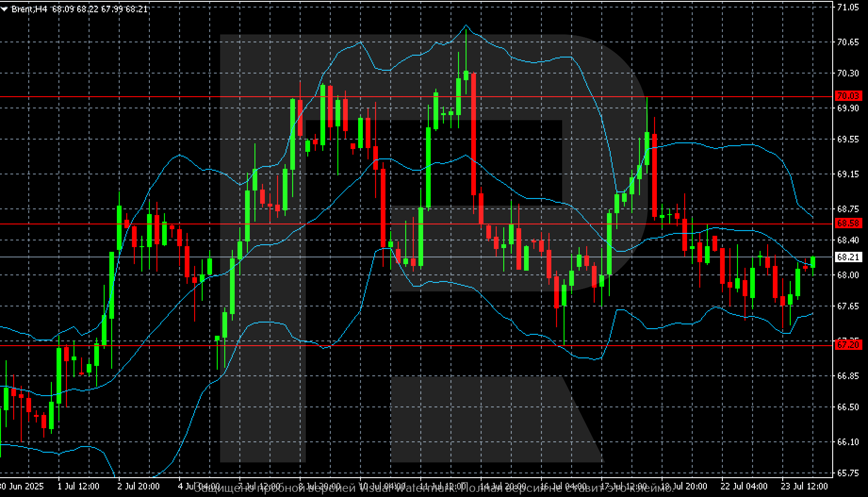Click the Brent,H4 symbol label

pos(29,9)
